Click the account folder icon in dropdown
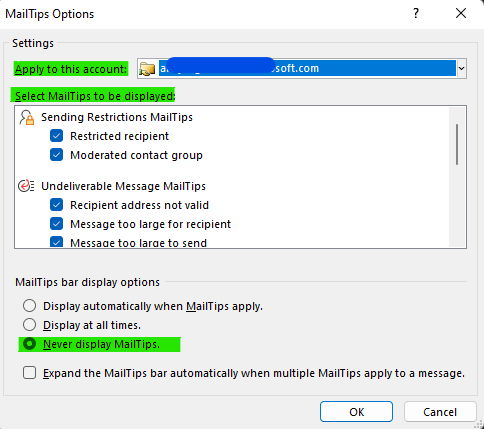The width and height of the screenshot is (484, 429). point(147,69)
